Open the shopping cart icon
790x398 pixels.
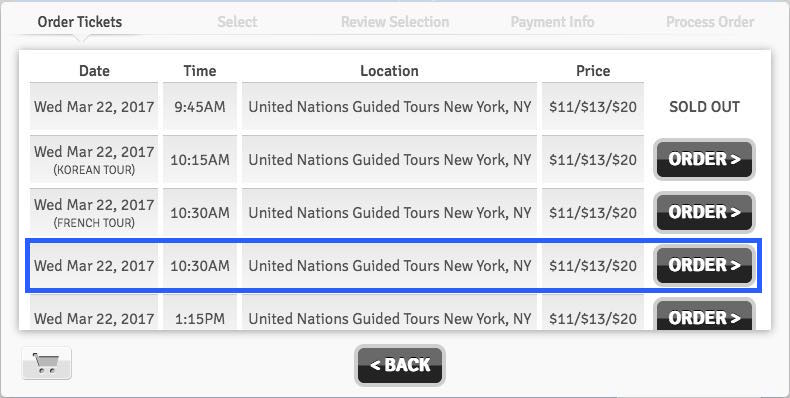tap(47, 363)
